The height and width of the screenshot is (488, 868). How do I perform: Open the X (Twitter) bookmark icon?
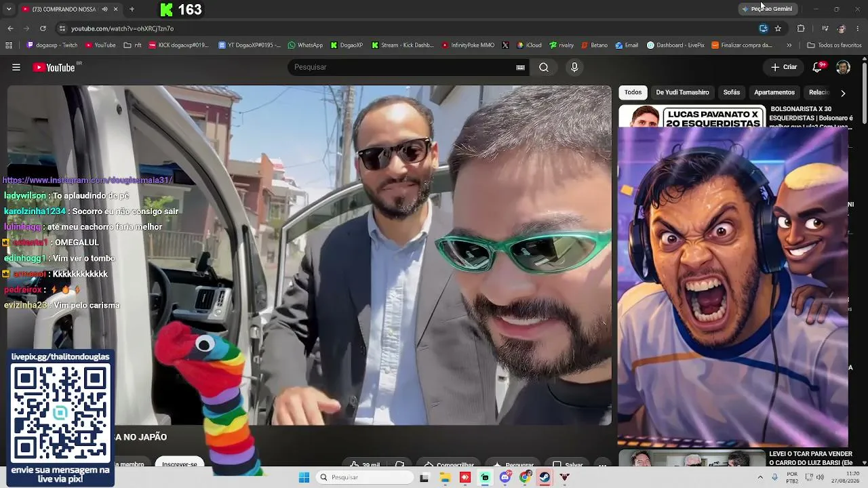point(505,45)
